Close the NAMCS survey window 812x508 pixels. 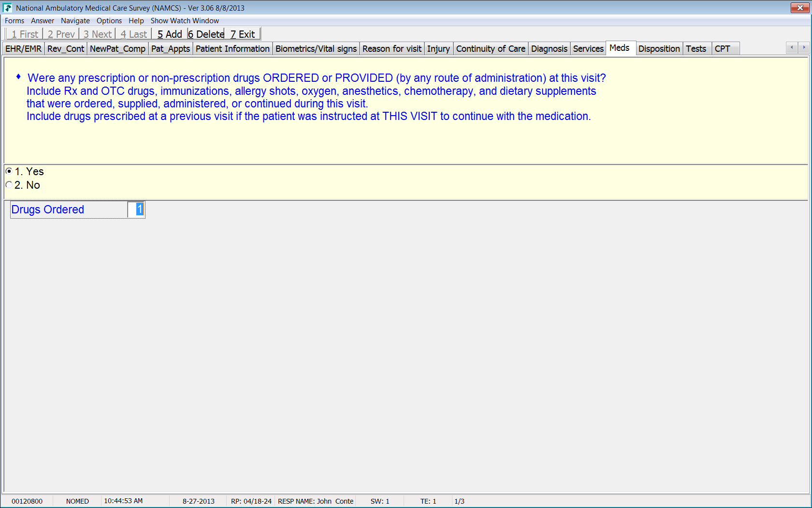click(799, 8)
